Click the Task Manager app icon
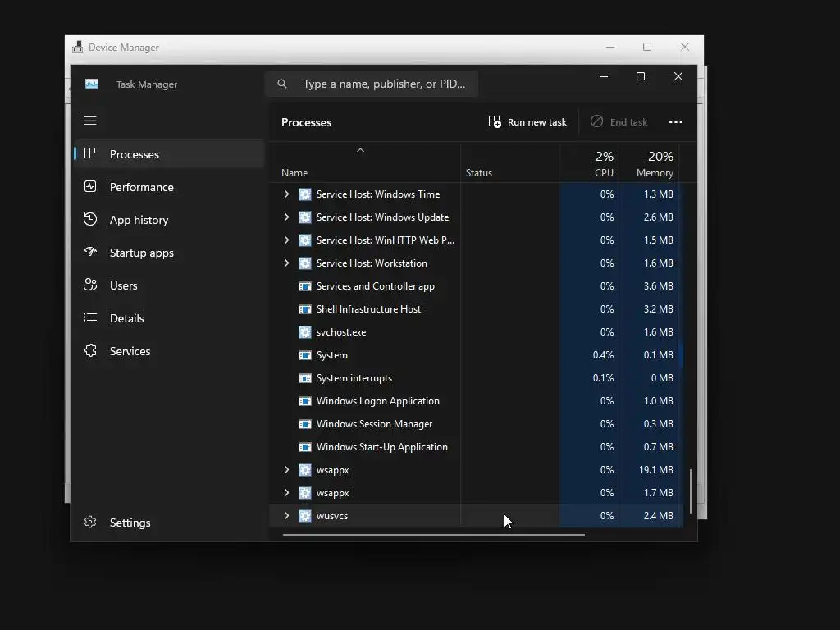 (x=92, y=84)
